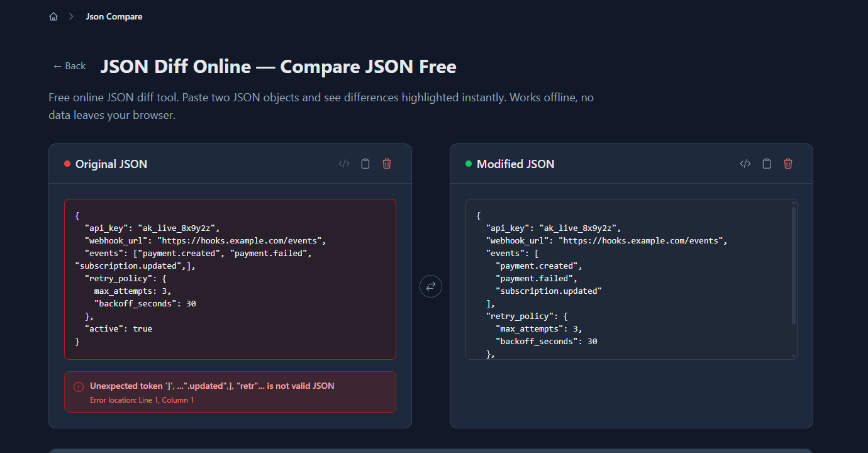Image resolution: width=868 pixels, height=453 pixels.
Task: Click '"subscription.updated"' line in Modified JSON
Action: [x=549, y=291]
